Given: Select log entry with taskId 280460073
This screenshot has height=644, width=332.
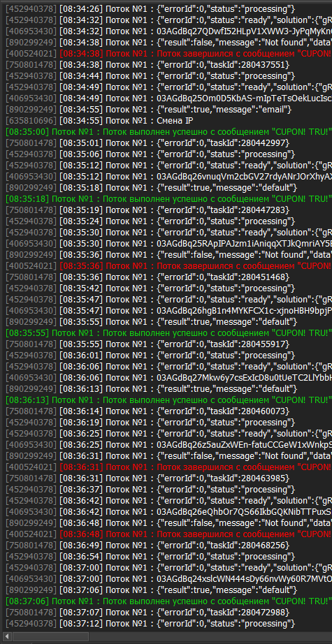Looking at the screenshot, I should [x=166, y=411].
